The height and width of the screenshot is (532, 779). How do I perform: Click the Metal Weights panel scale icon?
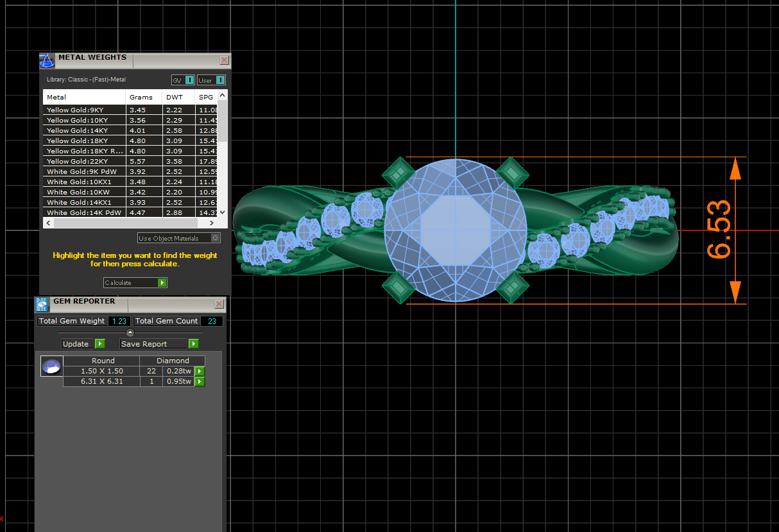47,61
